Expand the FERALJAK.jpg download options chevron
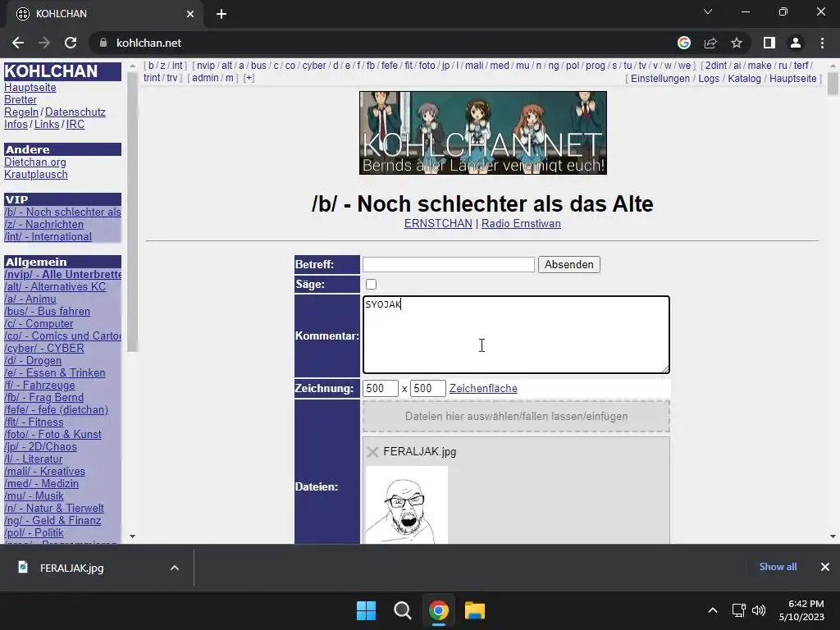The image size is (840, 630). pyautogui.click(x=175, y=568)
